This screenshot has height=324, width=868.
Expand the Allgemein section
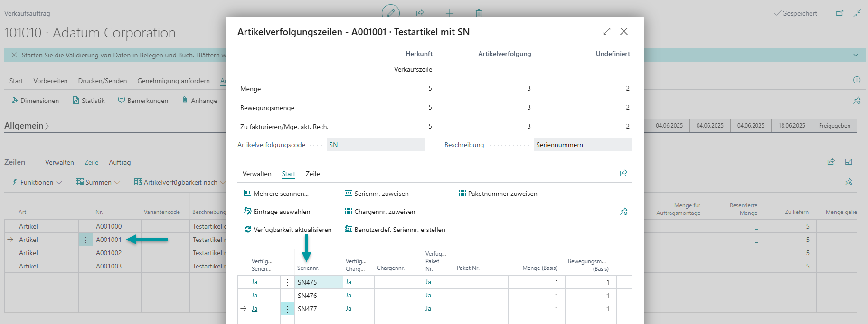coord(27,126)
